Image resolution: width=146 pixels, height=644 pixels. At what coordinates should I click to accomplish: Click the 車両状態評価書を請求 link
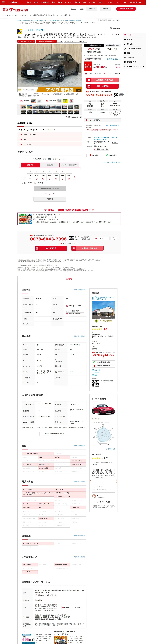pyautogui.click(x=112, y=125)
